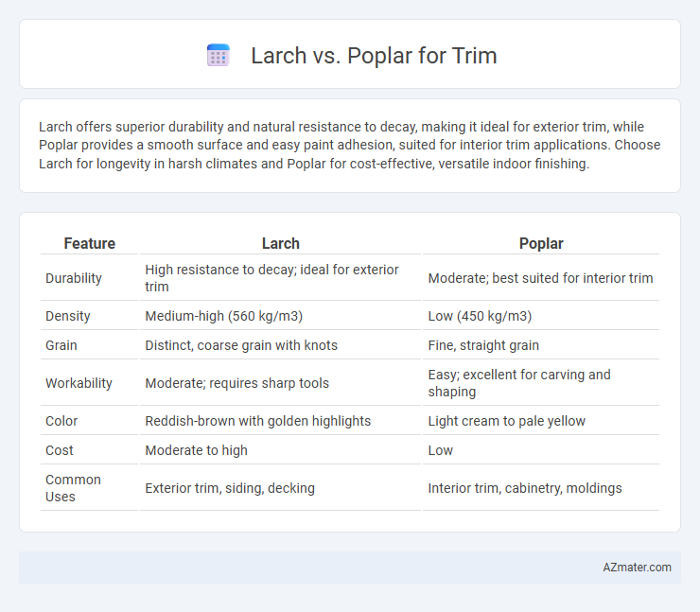
Task: Click 'Light cream to pale yellow'
Action: pos(506,421)
